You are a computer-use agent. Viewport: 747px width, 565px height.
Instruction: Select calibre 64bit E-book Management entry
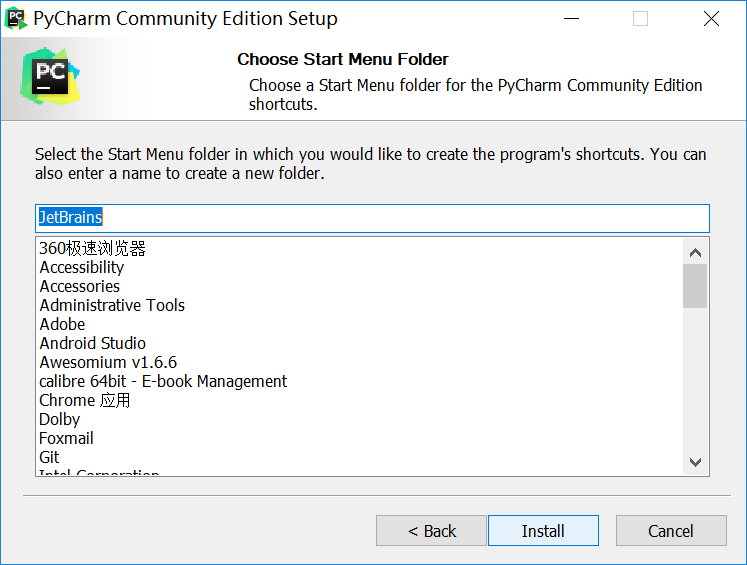[163, 381]
